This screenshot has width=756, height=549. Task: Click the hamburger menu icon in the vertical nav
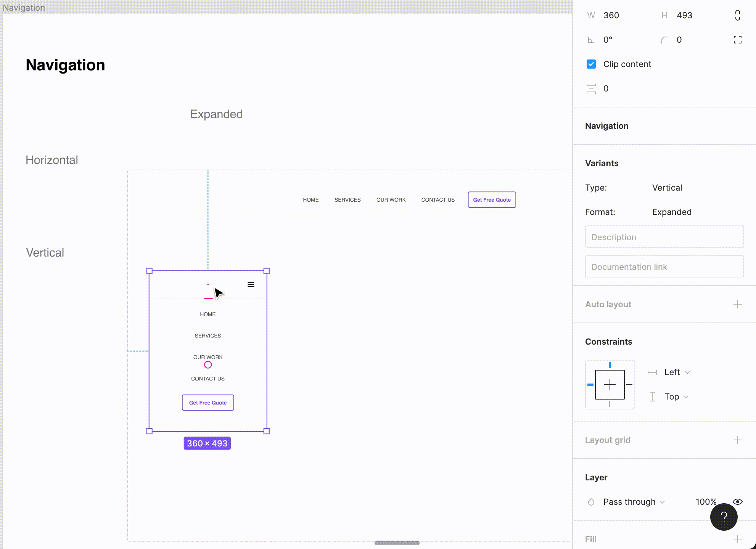tap(251, 284)
